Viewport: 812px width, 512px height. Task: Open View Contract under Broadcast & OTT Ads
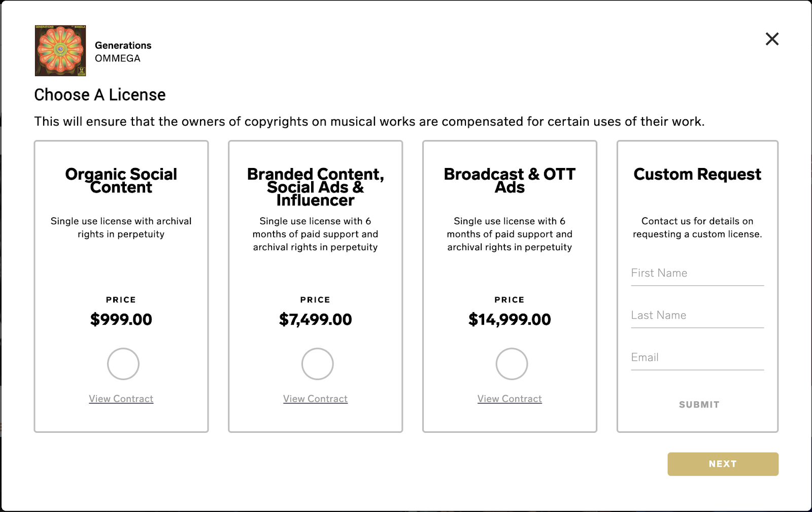click(510, 399)
